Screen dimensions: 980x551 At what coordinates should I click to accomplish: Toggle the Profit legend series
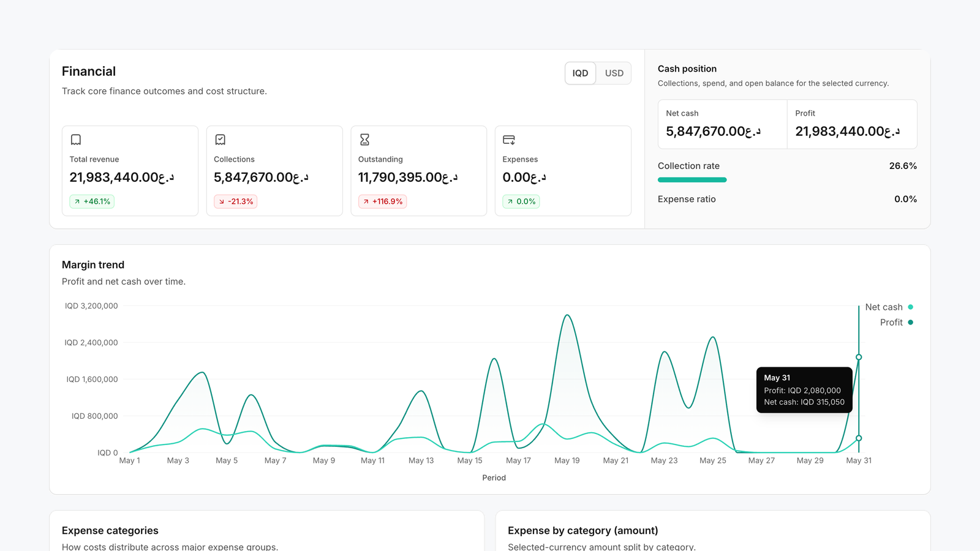pyautogui.click(x=896, y=323)
